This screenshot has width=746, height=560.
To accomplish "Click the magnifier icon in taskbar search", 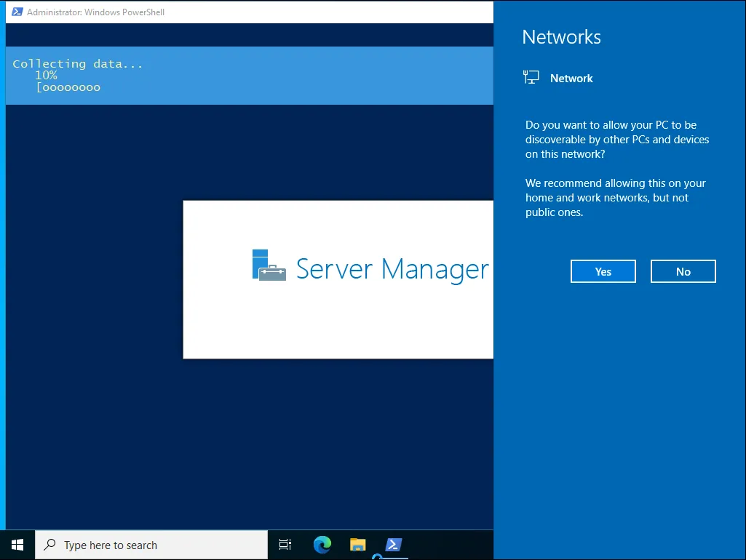I will click(x=49, y=545).
